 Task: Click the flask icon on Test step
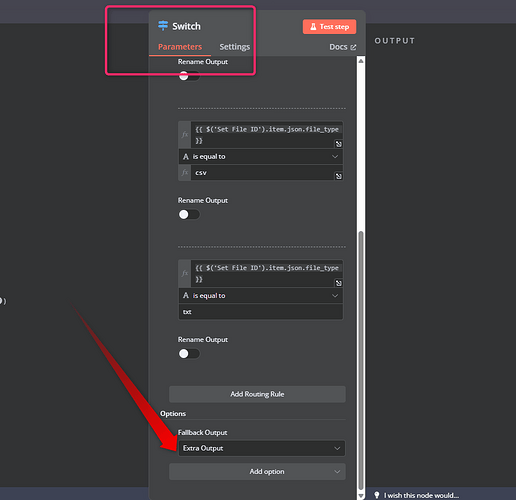[313, 27]
